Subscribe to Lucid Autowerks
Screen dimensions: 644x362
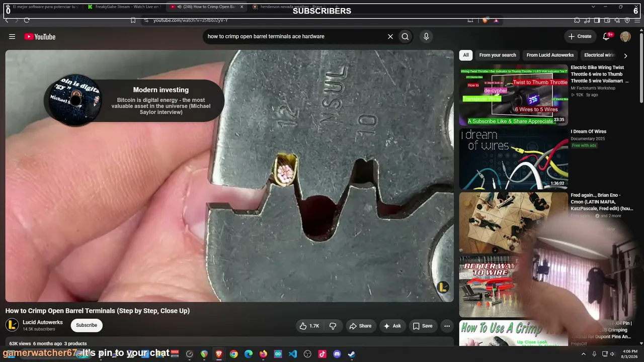[x=87, y=325]
